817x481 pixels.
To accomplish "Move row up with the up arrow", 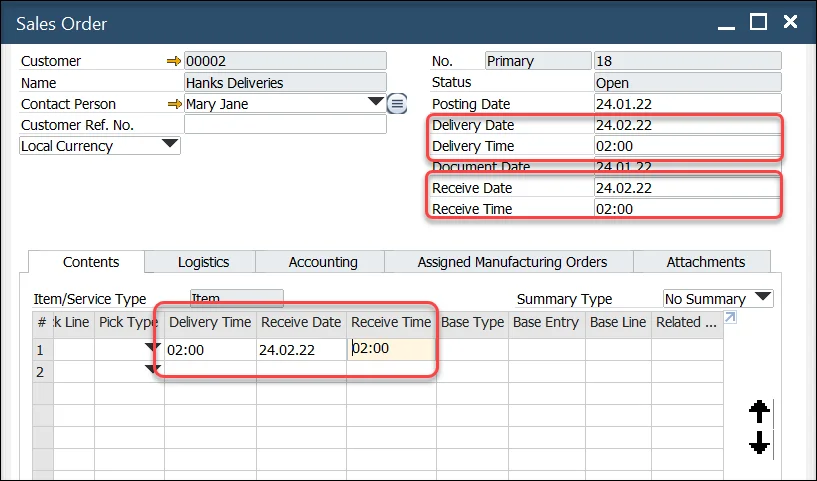I will (759, 411).
